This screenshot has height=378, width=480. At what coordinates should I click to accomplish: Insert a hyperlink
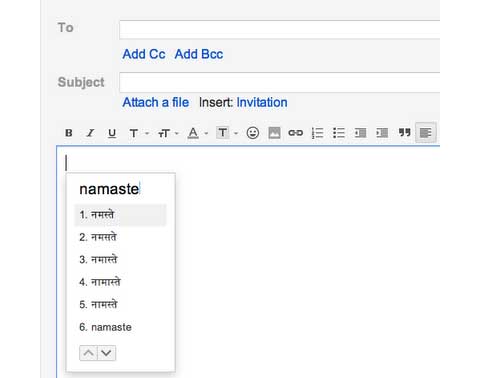[296, 133]
